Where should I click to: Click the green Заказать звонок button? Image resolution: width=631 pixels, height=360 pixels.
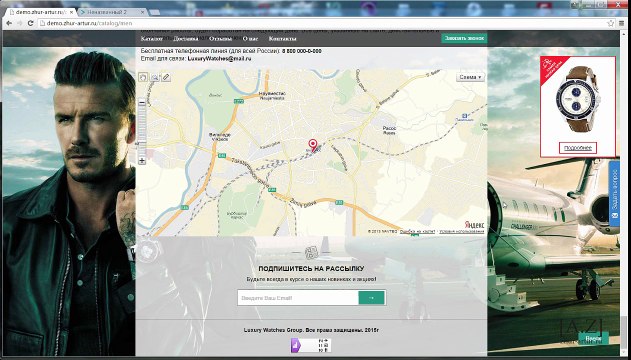coord(464,38)
